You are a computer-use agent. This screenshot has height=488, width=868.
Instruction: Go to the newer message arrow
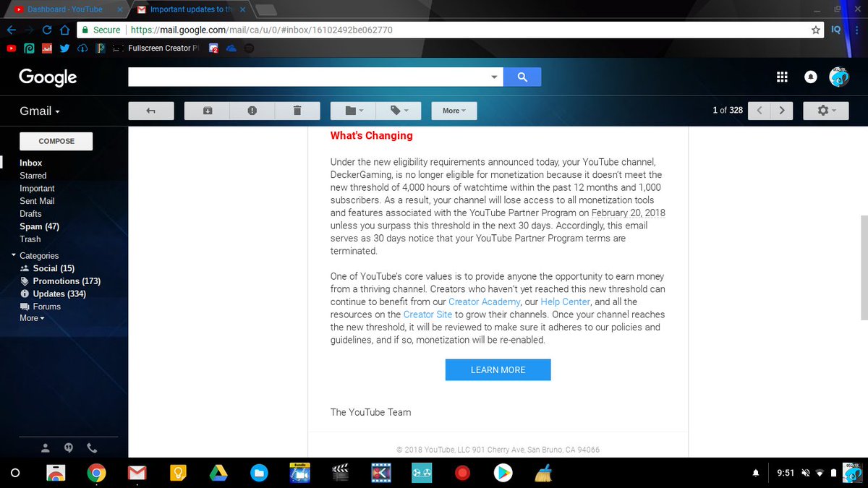pyautogui.click(x=759, y=111)
